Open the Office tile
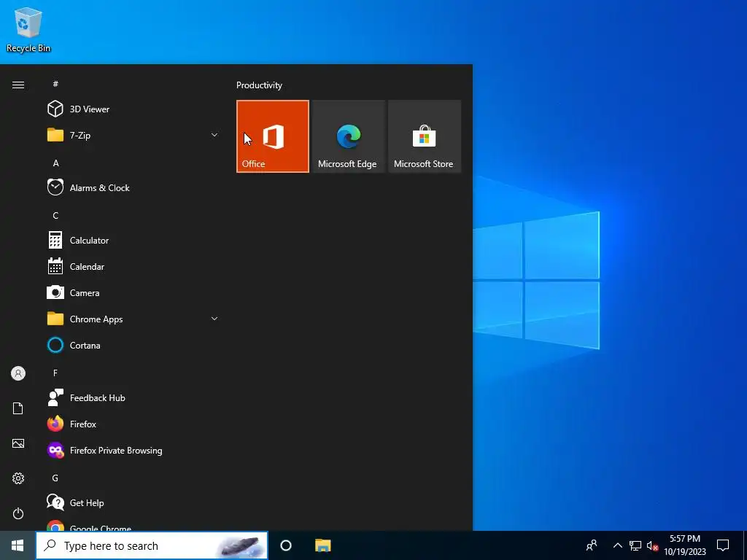Viewport: 747px width, 560px height. coord(273,136)
